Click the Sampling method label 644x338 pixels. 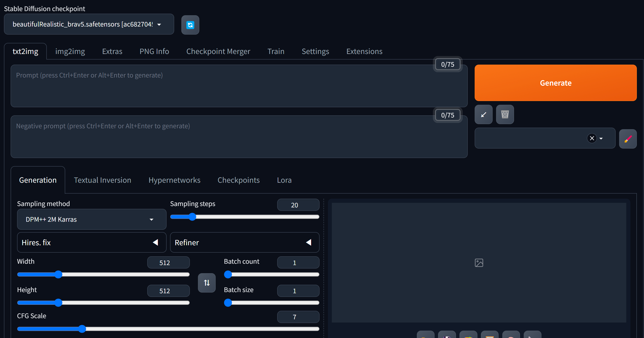pos(44,203)
